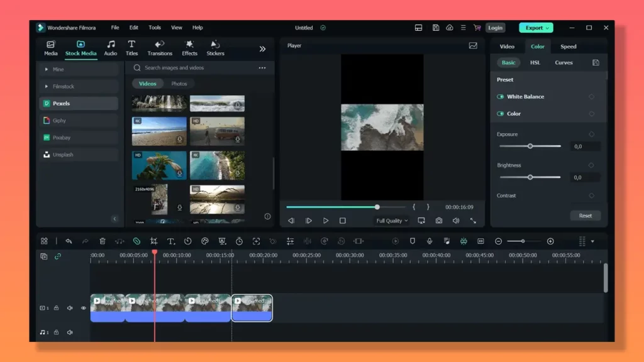Add text with the Text tool

171,241
